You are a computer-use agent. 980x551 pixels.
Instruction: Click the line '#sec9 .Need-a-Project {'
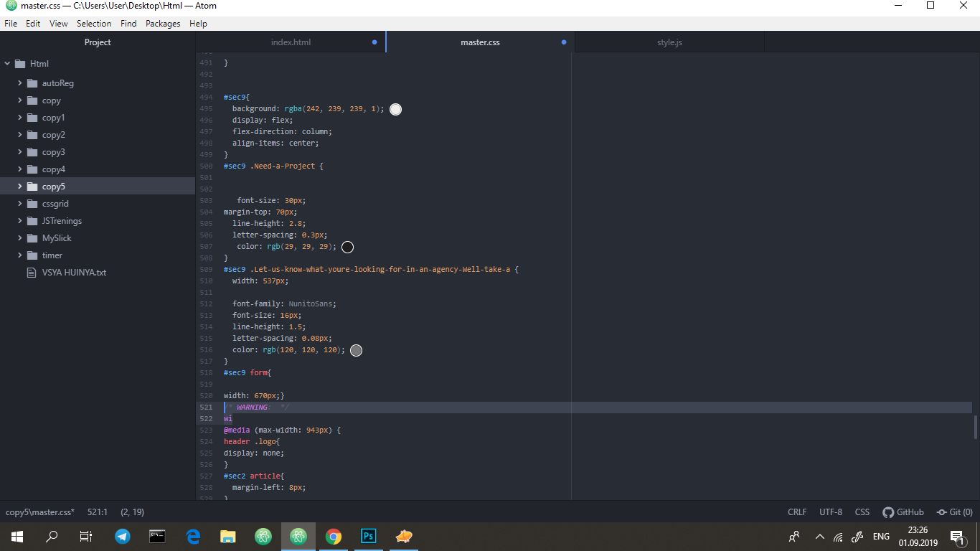click(273, 166)
